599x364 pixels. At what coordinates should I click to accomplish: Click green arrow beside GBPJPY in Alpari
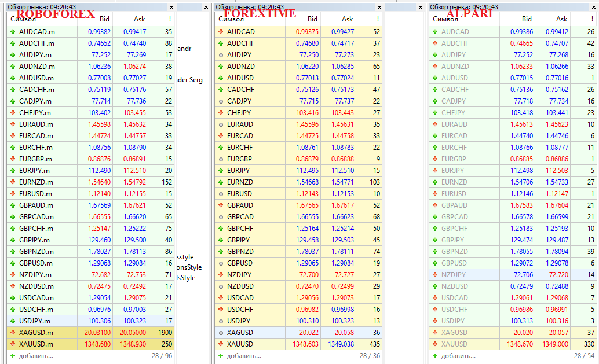(434, 240)
